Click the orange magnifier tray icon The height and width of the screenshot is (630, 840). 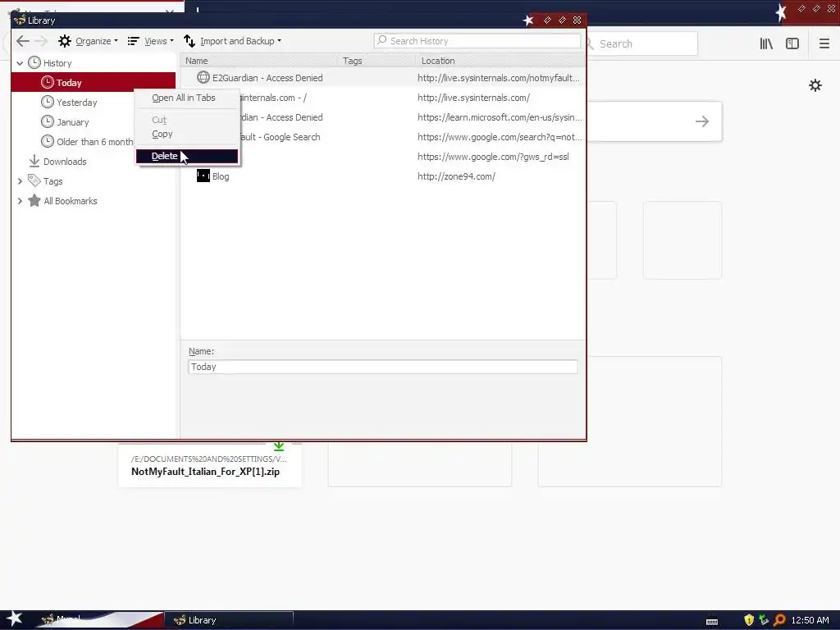pyautogui.click(x=779, y=620)
